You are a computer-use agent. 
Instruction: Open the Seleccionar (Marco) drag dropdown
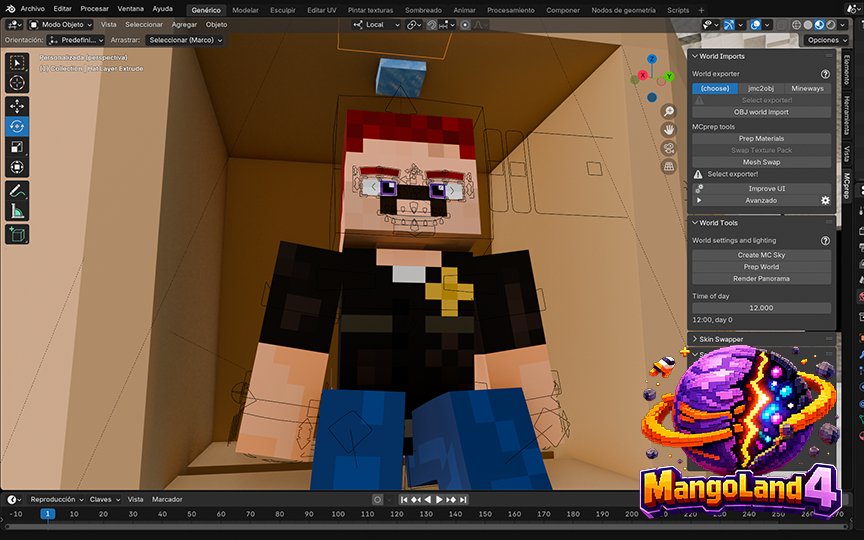pos(185,40)
